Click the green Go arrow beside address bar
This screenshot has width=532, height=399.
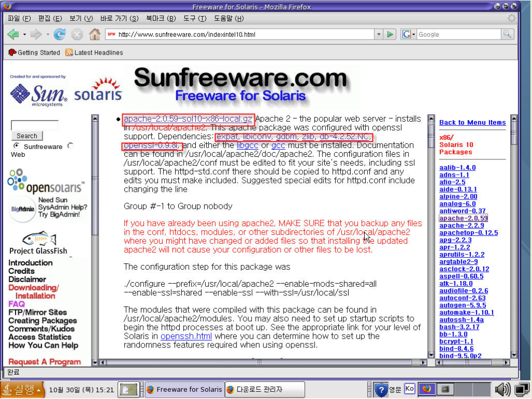point(390,34)
